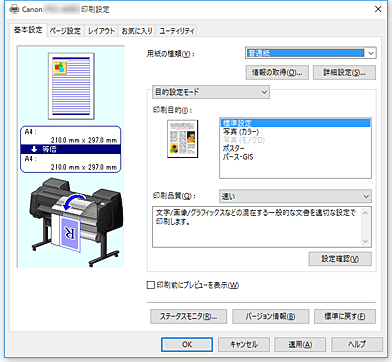This screenshot has height=362, width=392.
Task: Click 標準に戻す to restore defaults
Action: [345, 316]
